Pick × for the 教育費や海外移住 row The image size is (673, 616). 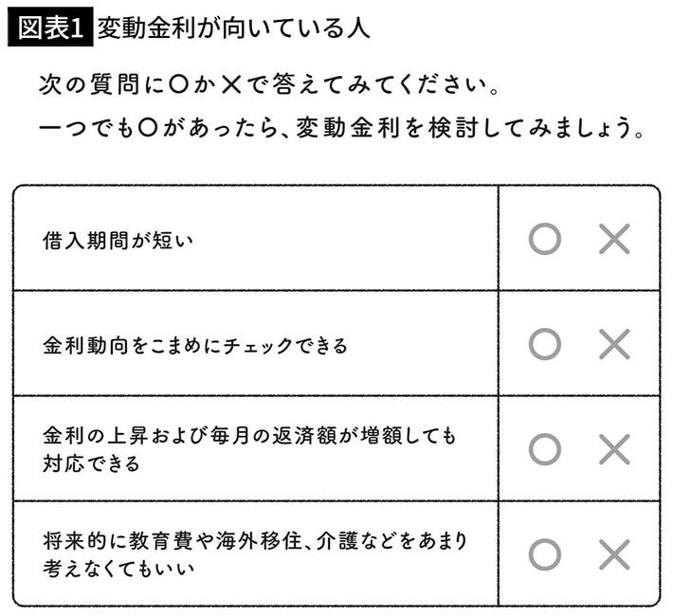(x=614, y=554)
